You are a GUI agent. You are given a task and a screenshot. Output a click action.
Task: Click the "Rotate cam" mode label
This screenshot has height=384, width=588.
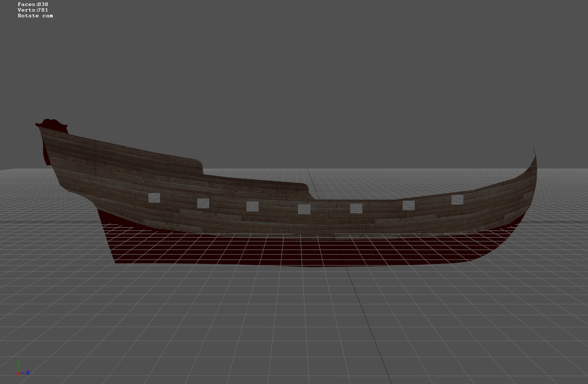(35, 16)
